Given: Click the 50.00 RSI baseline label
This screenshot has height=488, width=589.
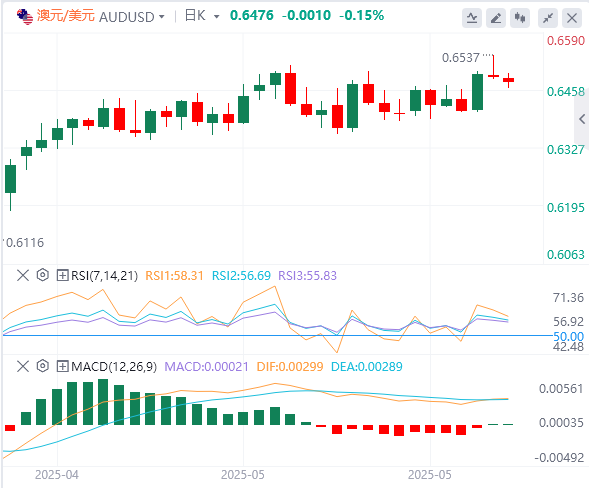Looking at the screenshot, I should coord(569,336).
